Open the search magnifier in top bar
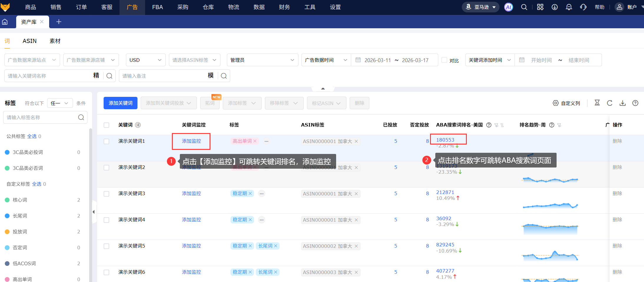 [x=524, y=7]
